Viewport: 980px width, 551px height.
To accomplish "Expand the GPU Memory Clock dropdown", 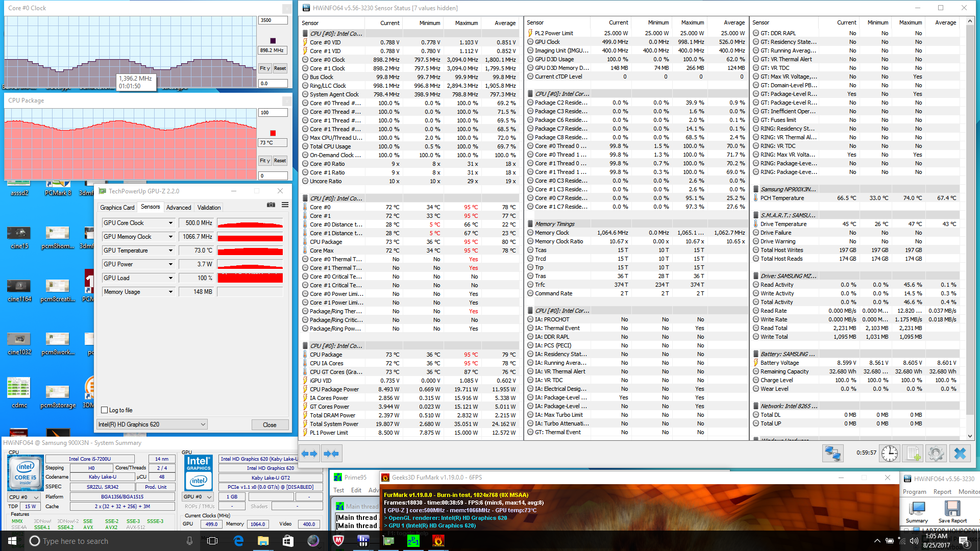I will (x=170, y=237).
